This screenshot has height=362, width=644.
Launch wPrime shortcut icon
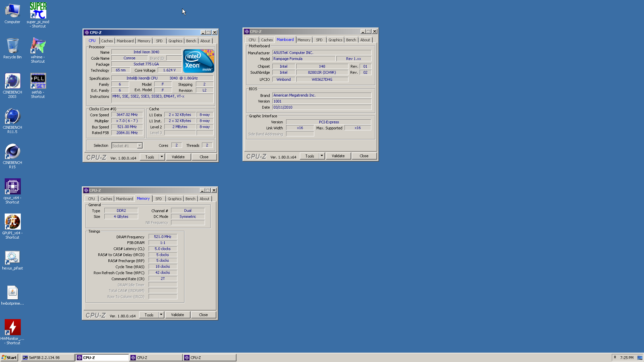pyautogui.click(x=38, y=50)
